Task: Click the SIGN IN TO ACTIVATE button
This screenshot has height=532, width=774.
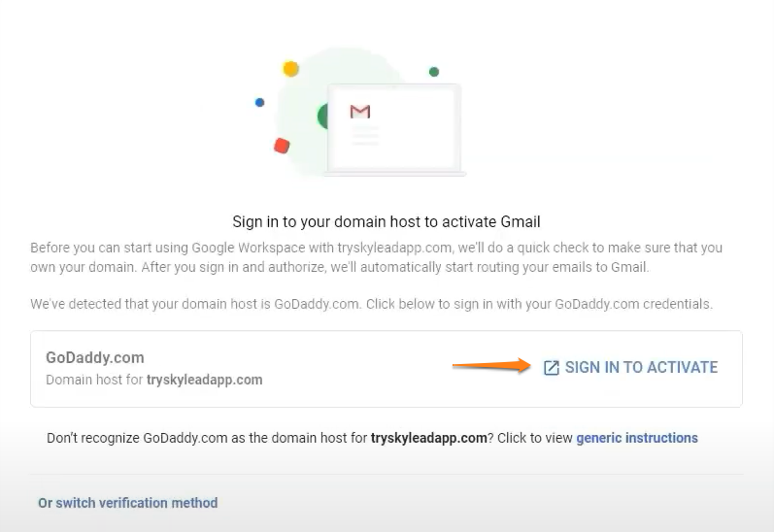Action: click(641, 368)
